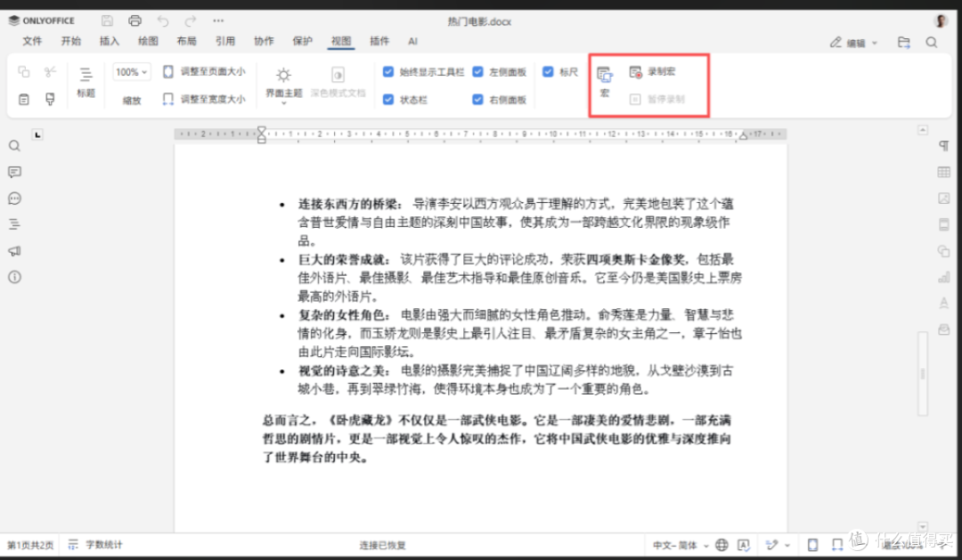Switch to the 协作 tab
This screenshot has height=560, width=962.
264,41
